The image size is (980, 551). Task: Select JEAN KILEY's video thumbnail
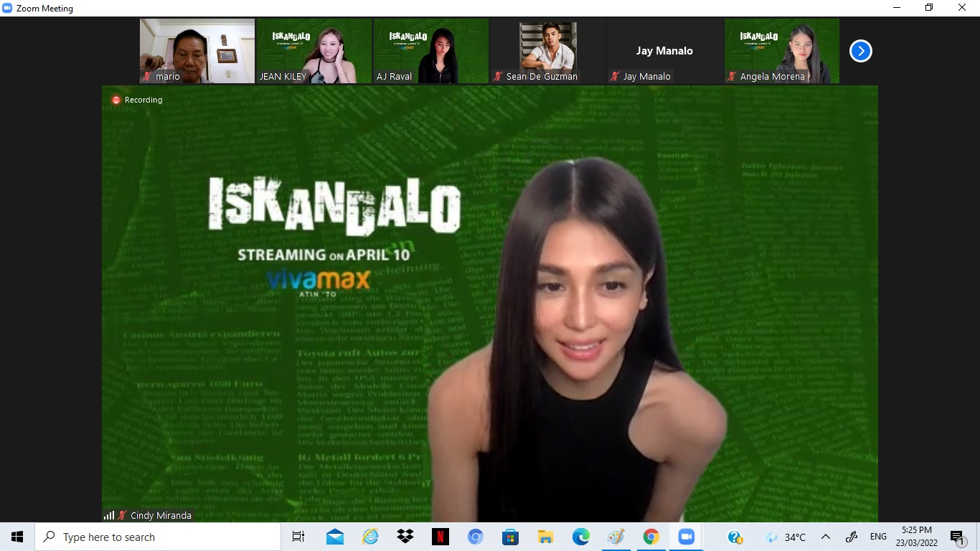(314, 51)
